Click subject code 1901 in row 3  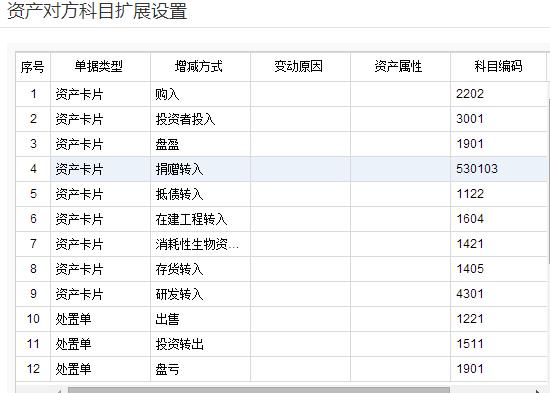pos(470,144)
